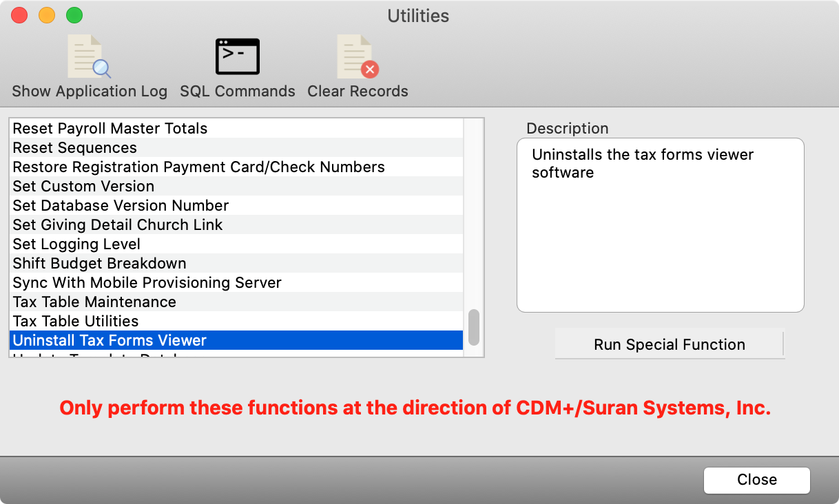Pick Set Database Version Number

[x=121, y=206]
